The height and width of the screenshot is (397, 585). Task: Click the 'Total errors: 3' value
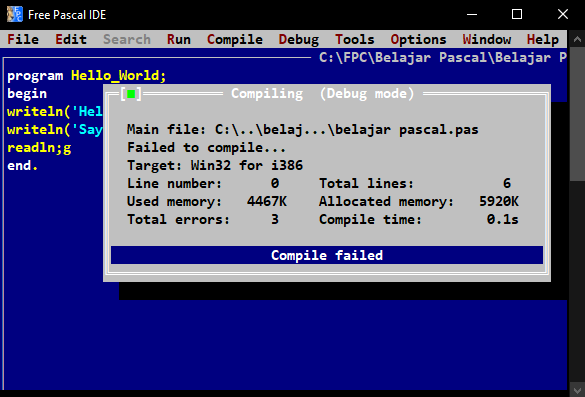pyautogui.click(x=275, y=219)
